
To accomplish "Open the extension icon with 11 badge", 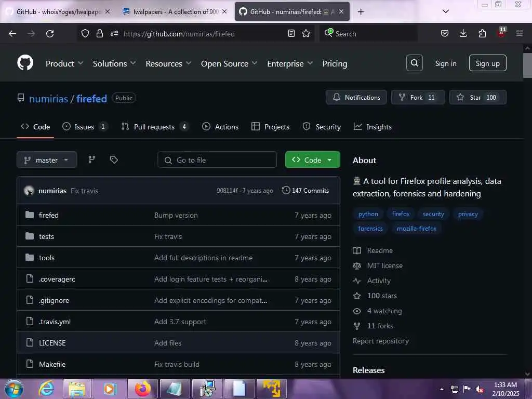I will pyautogui.click(x=501, y=33).
